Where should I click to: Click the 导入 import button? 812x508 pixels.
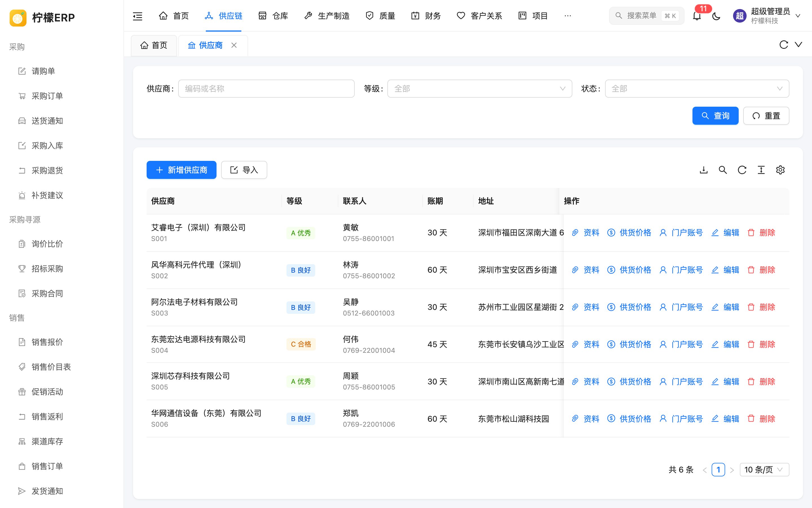pyautogui.click(x=244, y=170)
